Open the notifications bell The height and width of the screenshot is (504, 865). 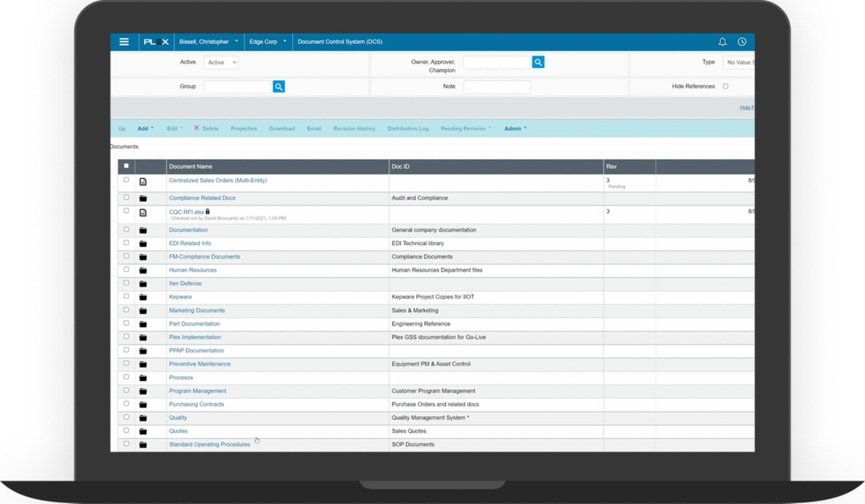pos(722,42)
